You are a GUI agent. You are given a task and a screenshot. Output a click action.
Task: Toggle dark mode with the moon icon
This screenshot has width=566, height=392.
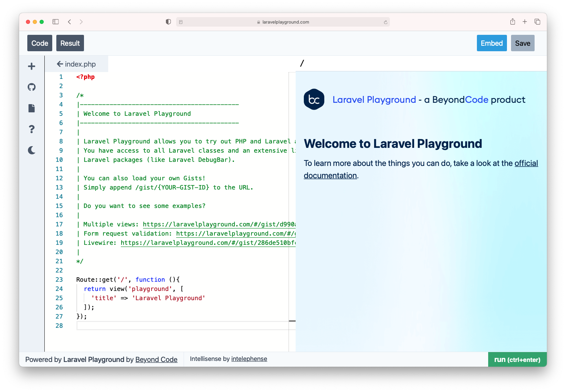coord(32,150)
